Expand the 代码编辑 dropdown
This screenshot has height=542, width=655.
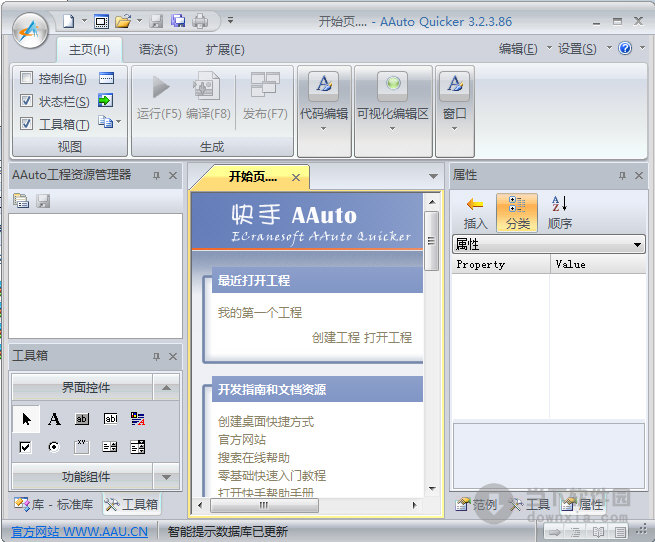324,129
